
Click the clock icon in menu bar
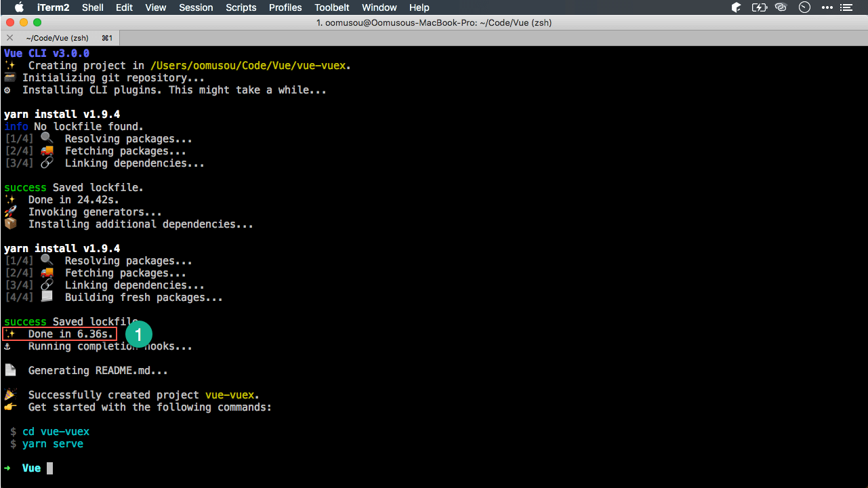804,7
